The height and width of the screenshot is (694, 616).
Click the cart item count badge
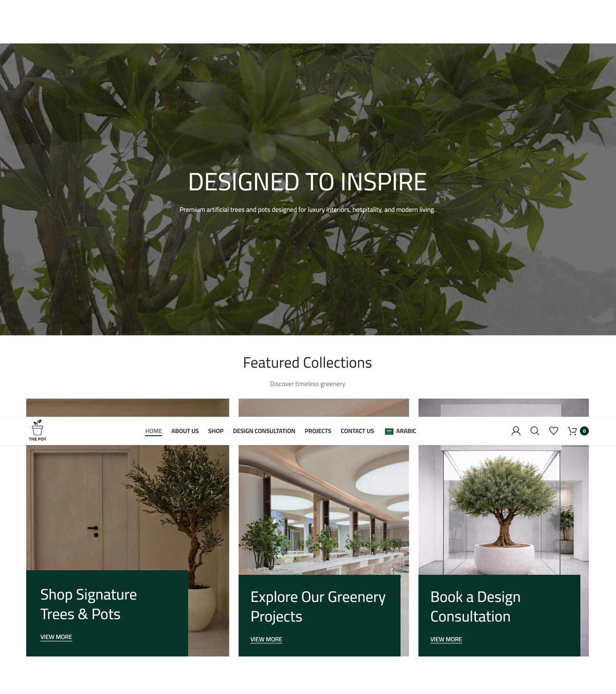pyautogui.click(x=584, y=431)
